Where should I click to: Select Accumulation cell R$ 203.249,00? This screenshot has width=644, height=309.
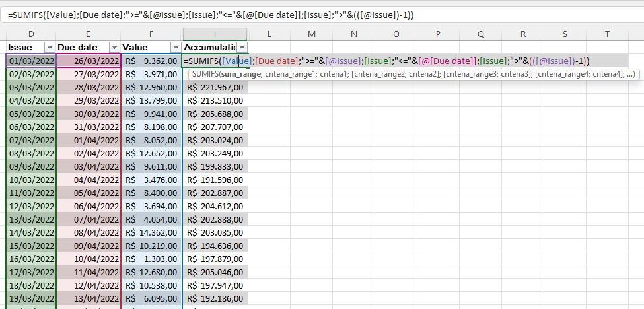215,153
